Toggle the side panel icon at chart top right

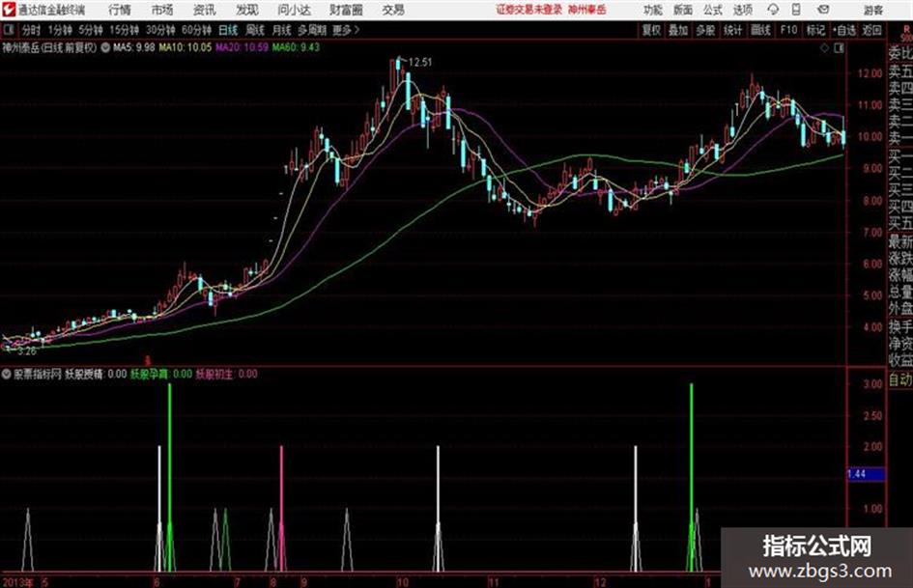839,48
